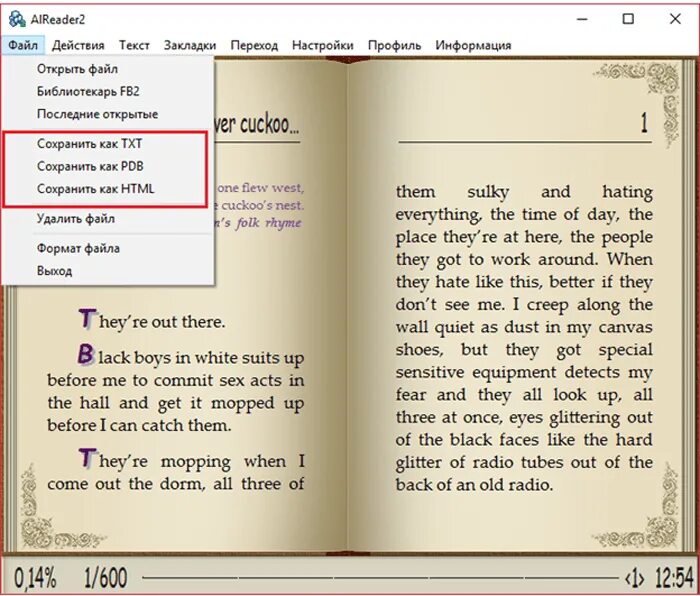This screenshot has height=596, width=700.
Task: Close the AlReader2 window
Action: pos(675,19)
